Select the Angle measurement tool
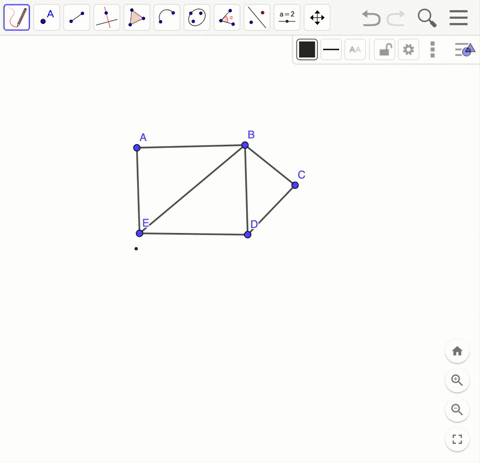 click(x=227, y=17)
